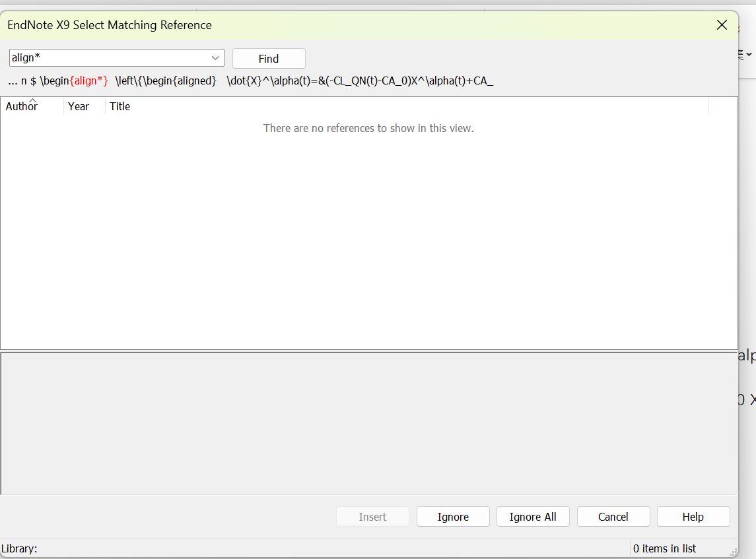This screenshot has height=559, width=756.
Task: Close the EndNote X9 dialog window
Action: tap(721, 25)
